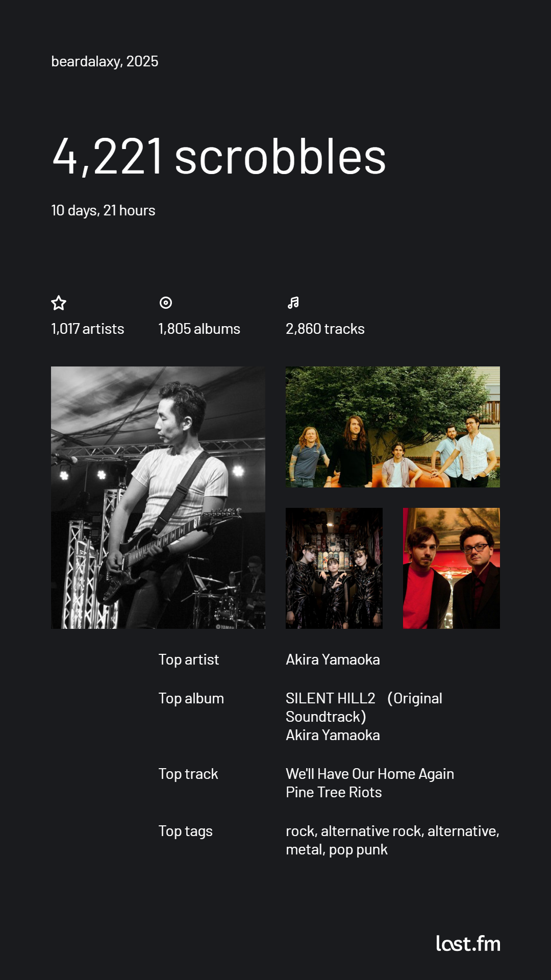Click the music note icon above tracks
The image size is (551, 980).
(293, 303)
